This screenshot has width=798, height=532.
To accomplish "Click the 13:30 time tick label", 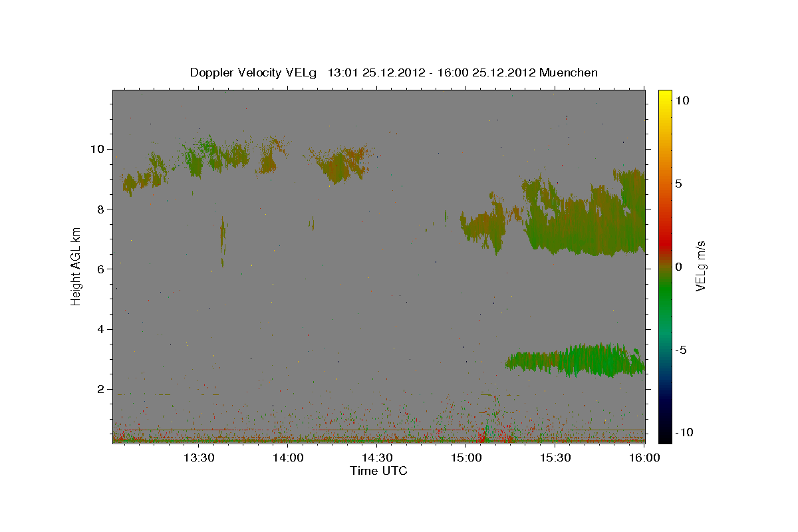I will 198,458.
